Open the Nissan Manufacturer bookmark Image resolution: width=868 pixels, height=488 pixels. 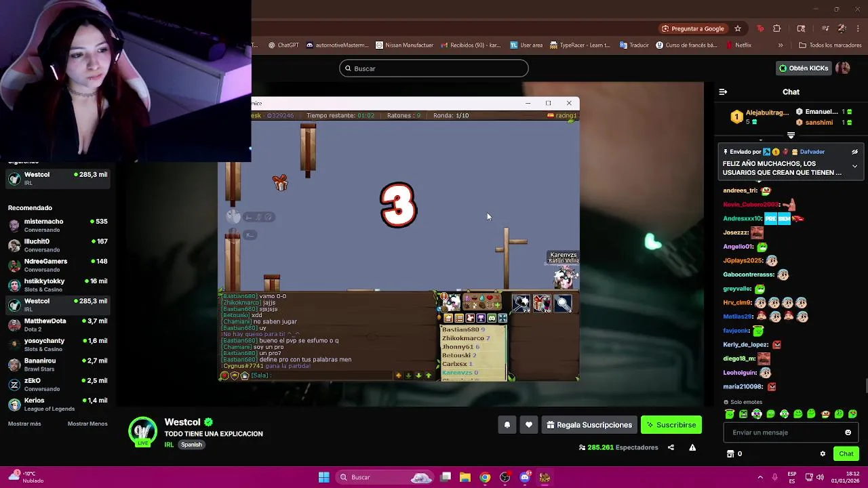click(404, 45)
